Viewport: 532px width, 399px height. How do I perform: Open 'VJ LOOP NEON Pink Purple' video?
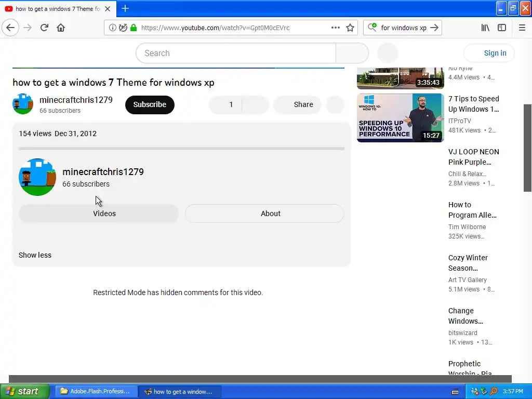click(x=474, y=157)
